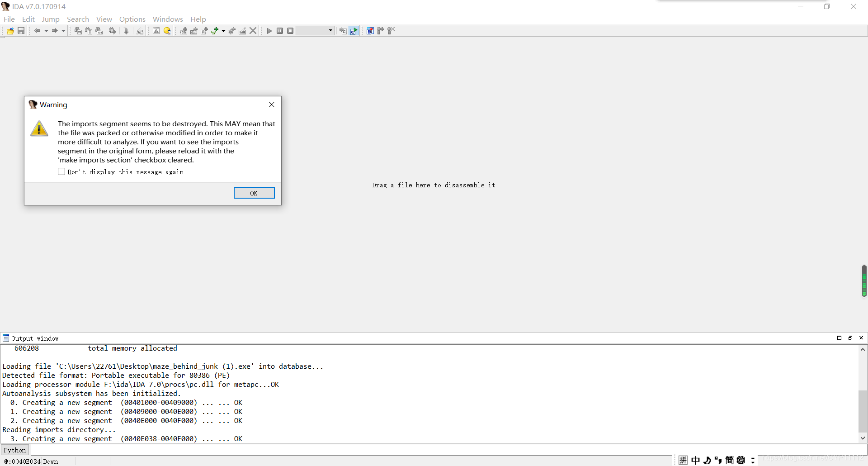Click the down arrow jump icon

[127, 31]
